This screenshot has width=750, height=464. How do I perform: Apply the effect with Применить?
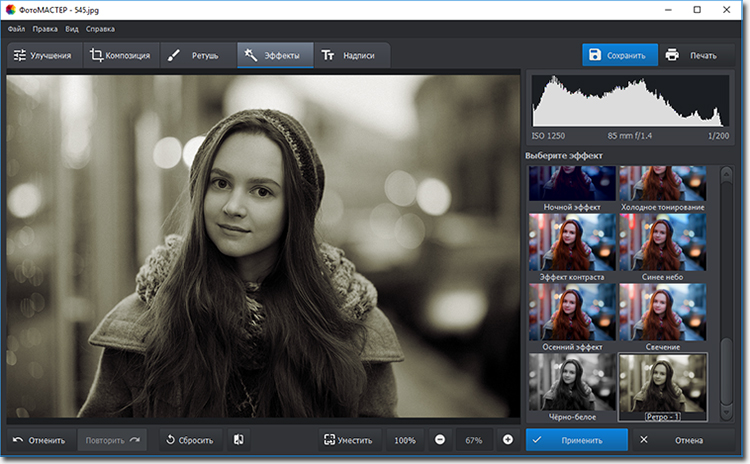point(577,440)
